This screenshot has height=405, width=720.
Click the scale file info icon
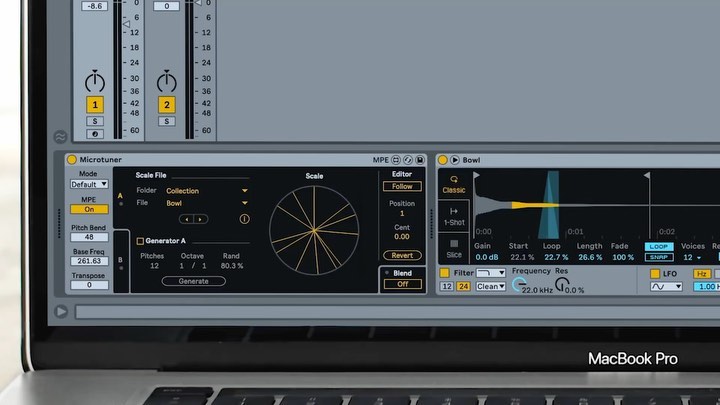244,218
